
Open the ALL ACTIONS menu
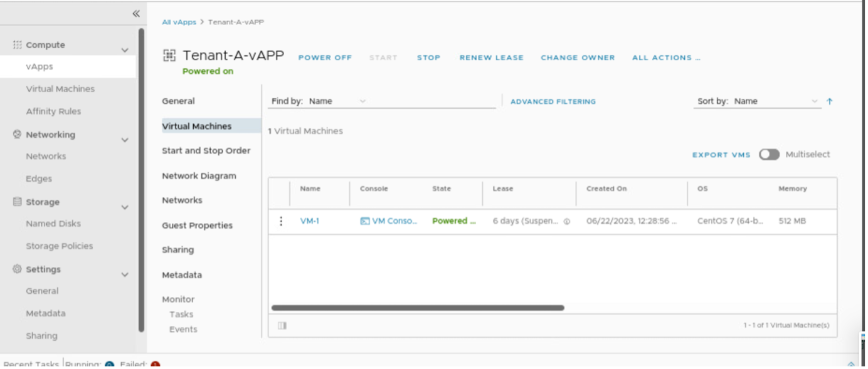click(665, 58)
